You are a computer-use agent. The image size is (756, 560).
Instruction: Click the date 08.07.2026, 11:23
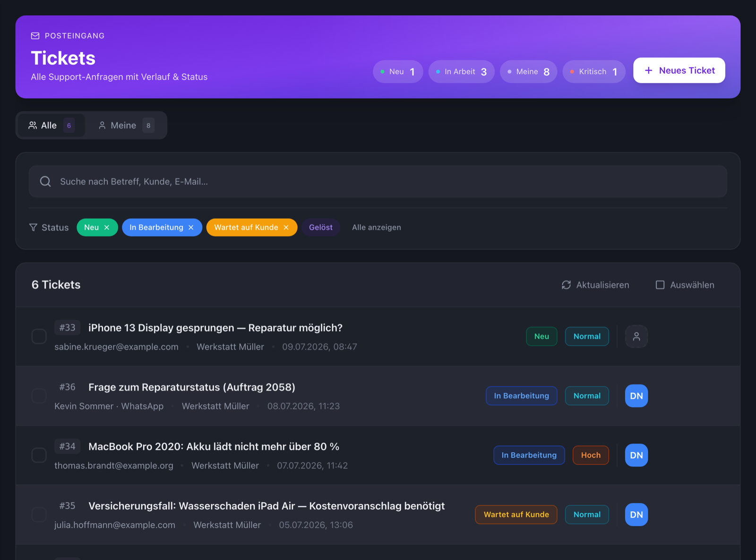coord(303,406)
